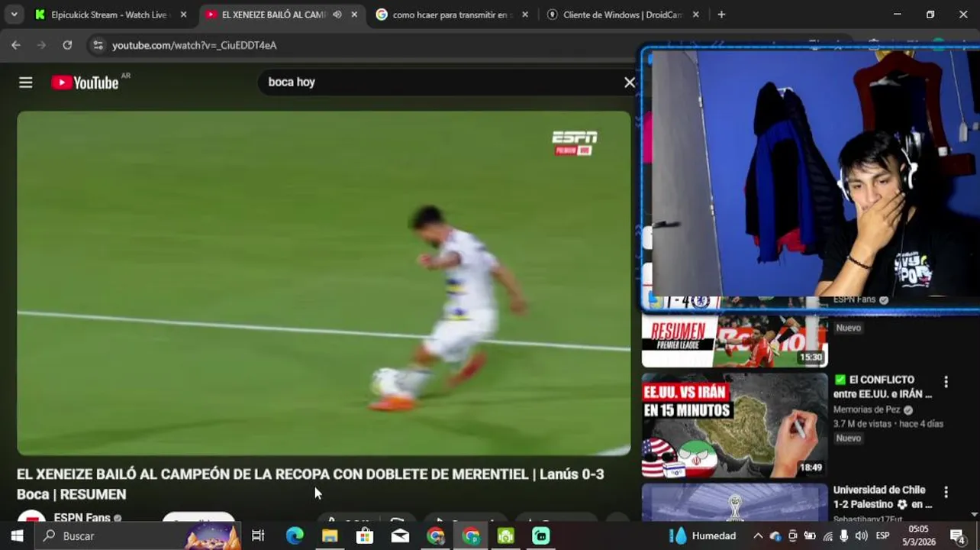The height and width of the screenshot is (550, 980).
Task: Open the ESPN Fans channel name
Action: (x=82, y=518)
